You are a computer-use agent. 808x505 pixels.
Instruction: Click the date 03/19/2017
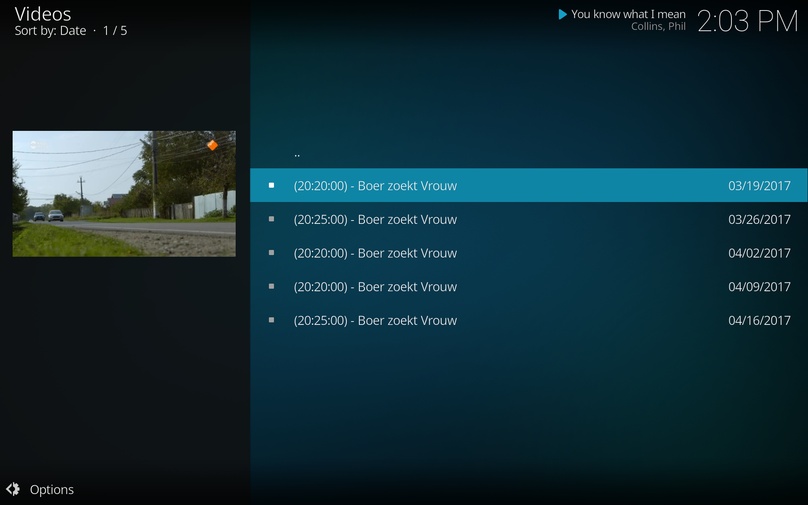click(759, 186)
